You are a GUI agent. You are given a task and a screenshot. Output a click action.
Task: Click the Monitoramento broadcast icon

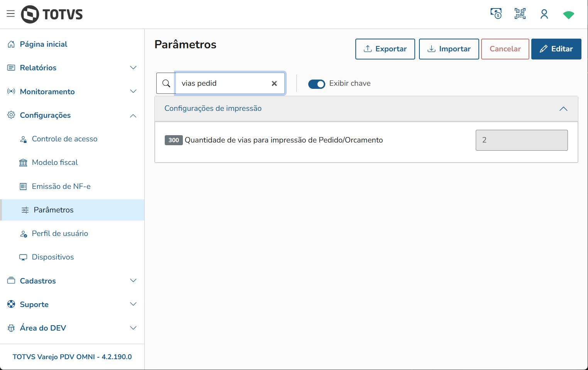point(11,91)
